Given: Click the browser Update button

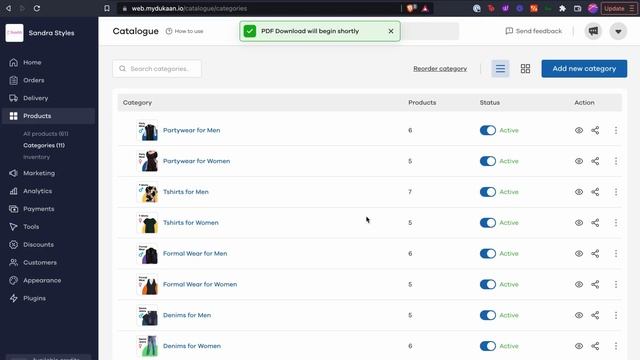Looking at the screenshot, I should 619,8.
